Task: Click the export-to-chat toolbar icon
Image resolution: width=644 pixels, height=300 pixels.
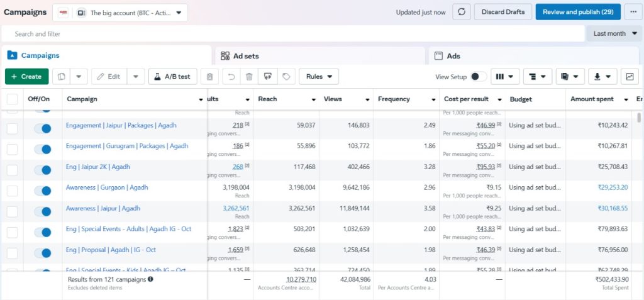Action: pos(268,77)
